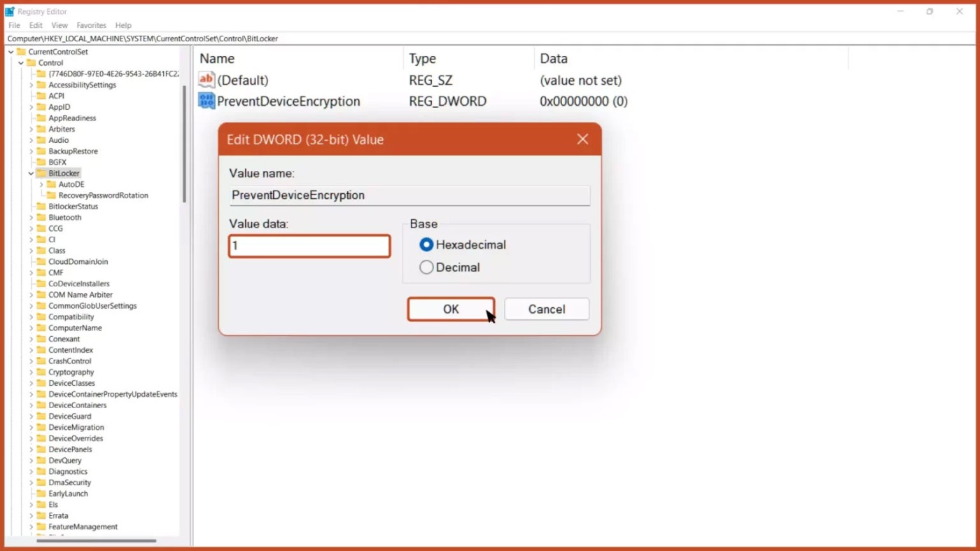Screen dimensions: 980x551
Task: Open the View menu
Action: pos(59,25)
